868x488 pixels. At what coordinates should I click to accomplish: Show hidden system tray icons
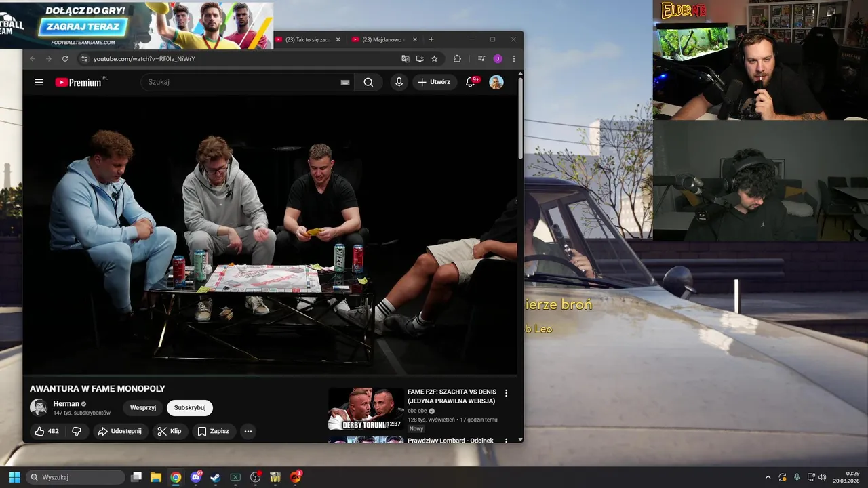pyautogui.click(x=768, y=477)
